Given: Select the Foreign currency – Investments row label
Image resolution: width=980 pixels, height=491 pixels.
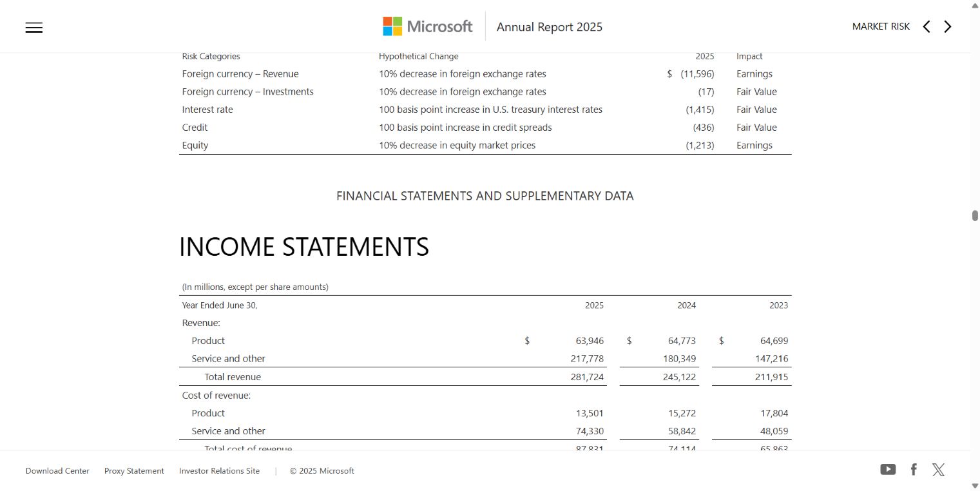Looking at the screenshot, I should 247,91.
